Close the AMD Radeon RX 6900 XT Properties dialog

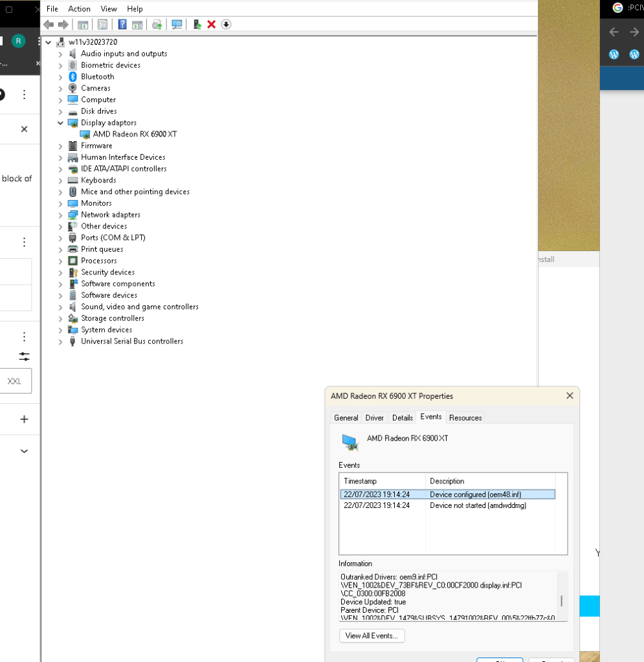570,395
